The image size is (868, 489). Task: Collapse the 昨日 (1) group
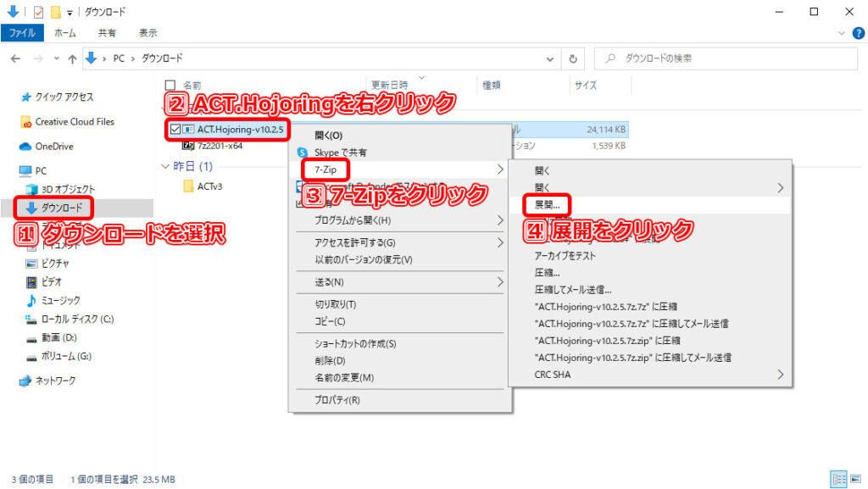[165, 167]
